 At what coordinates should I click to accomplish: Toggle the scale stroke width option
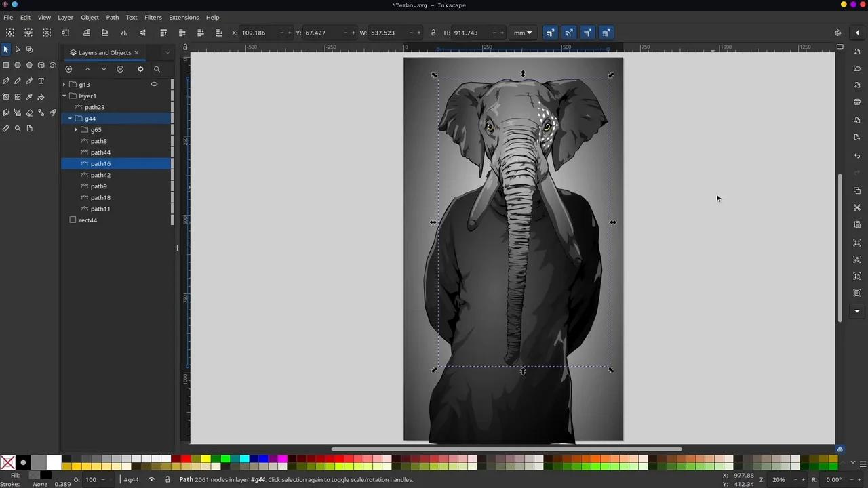[x=551, y=33]
